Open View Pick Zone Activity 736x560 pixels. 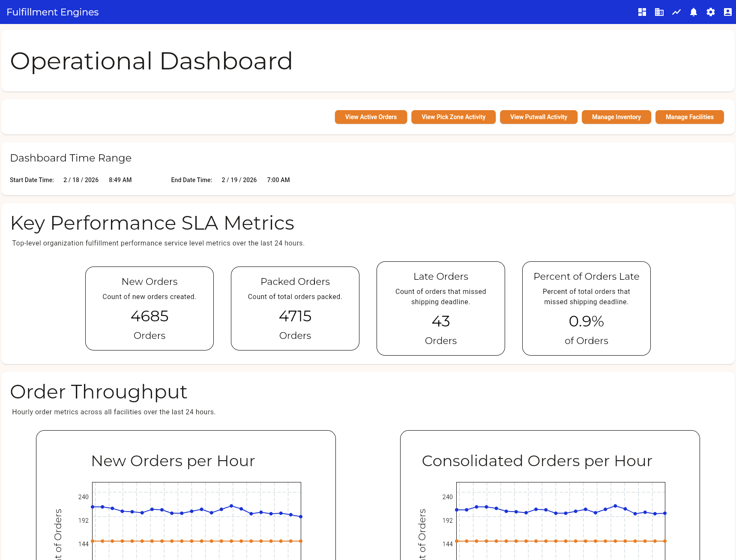pyautogui.click(x=453, y=117)
